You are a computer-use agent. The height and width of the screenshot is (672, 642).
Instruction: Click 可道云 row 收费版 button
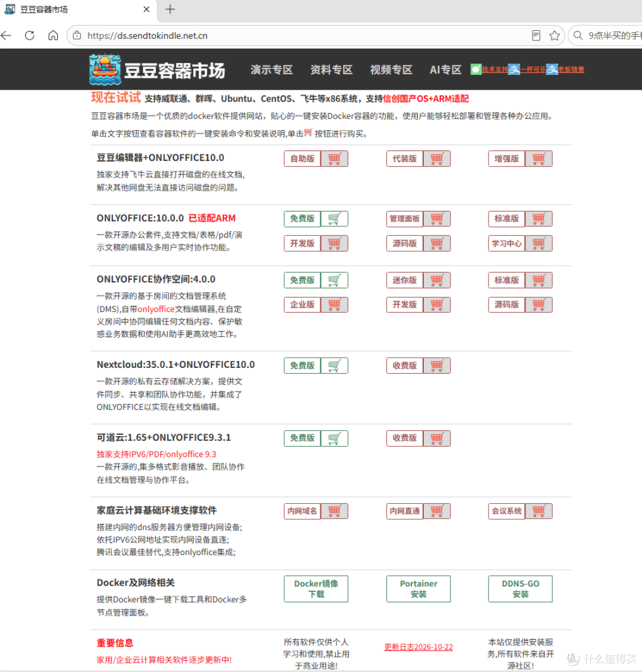tap(405, 438)
